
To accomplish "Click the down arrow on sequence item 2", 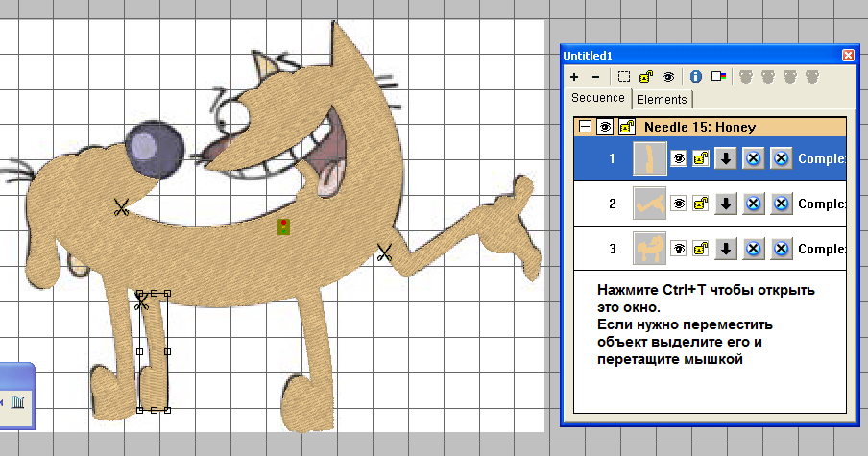I will [x=726, y=204].
